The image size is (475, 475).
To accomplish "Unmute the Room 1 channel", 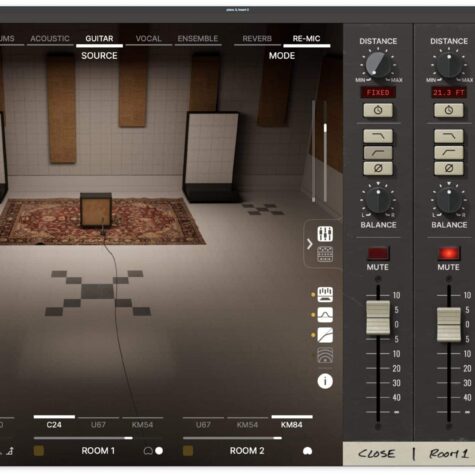I will [449, 253].
